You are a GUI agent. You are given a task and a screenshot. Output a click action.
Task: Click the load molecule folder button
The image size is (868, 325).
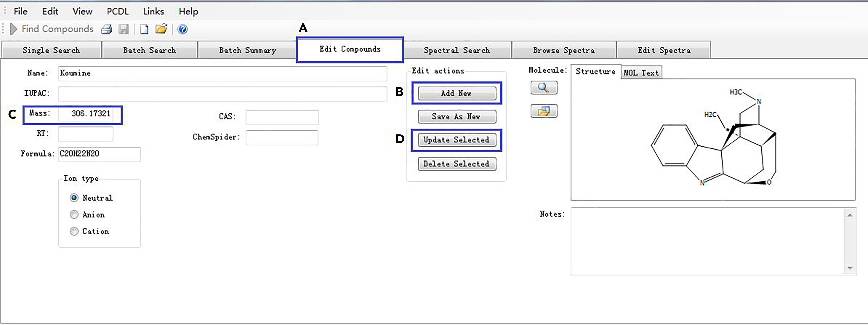[544, 111]
